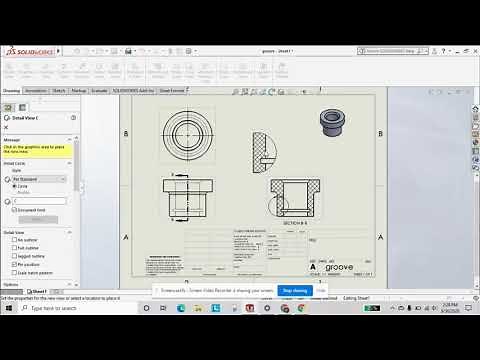Open the Help question mark icon
The width and height of the screenshot is (480, 360).
[443, 51]
